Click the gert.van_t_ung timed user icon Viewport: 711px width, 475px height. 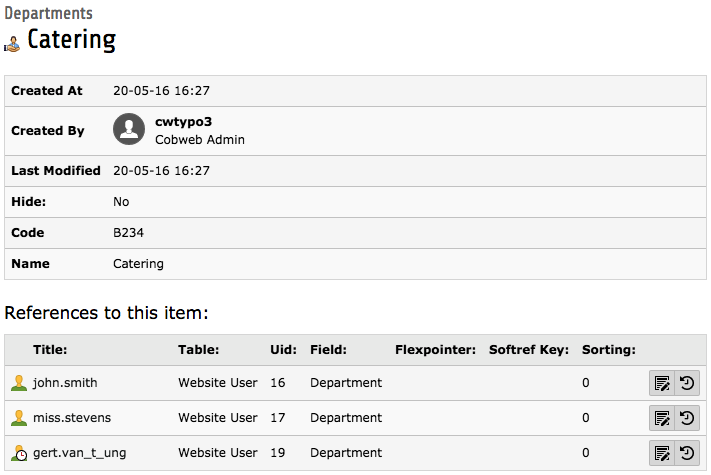[x=18, y=453]
